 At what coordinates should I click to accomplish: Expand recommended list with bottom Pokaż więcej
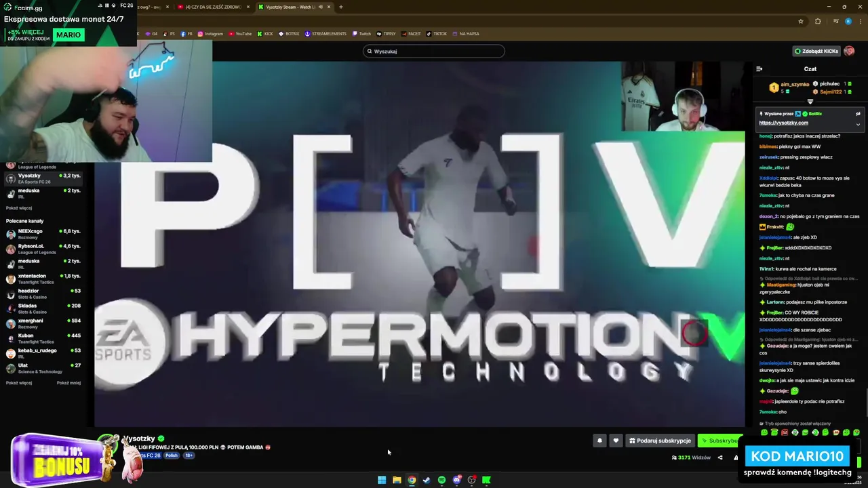(x=19, y=383)
